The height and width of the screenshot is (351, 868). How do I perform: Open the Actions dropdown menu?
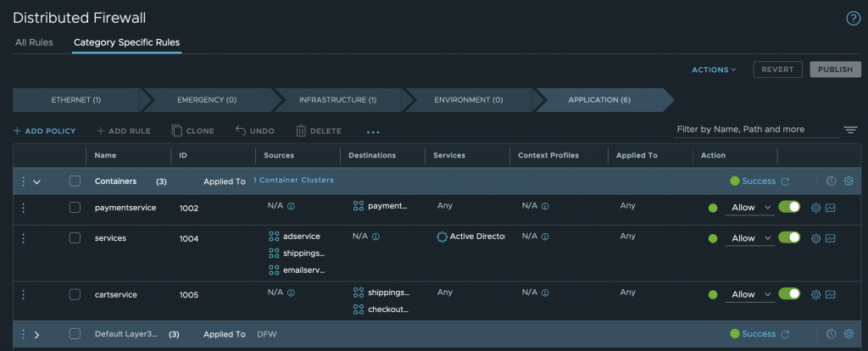714,70
